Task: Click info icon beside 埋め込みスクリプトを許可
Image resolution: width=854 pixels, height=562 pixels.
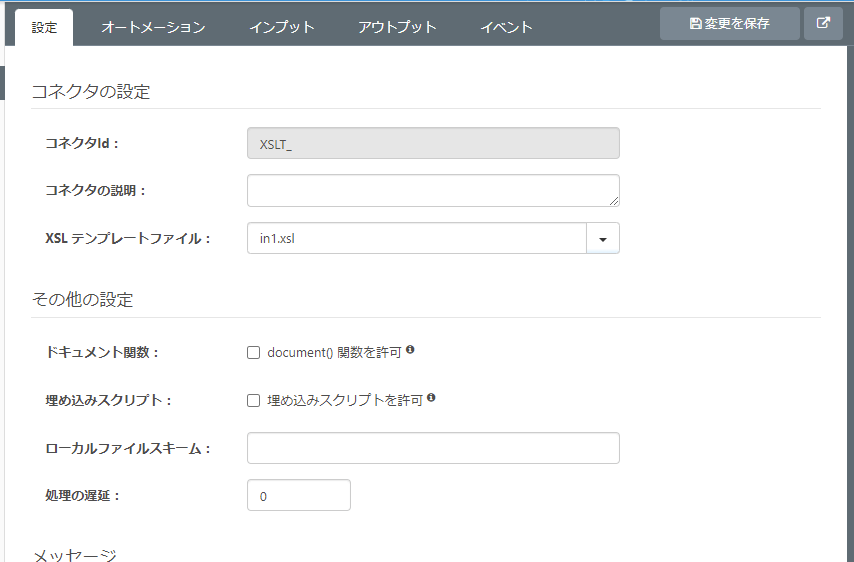Action: (x=431, y=398)
